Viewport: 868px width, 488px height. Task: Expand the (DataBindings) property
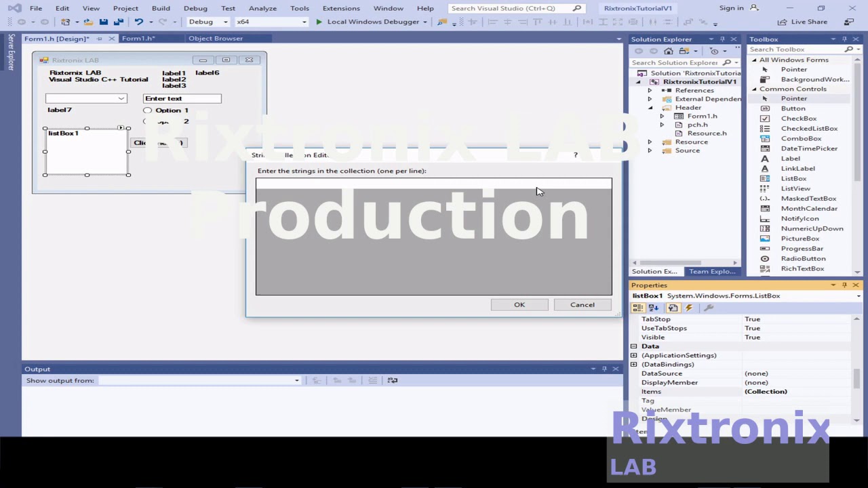(634, 365)
